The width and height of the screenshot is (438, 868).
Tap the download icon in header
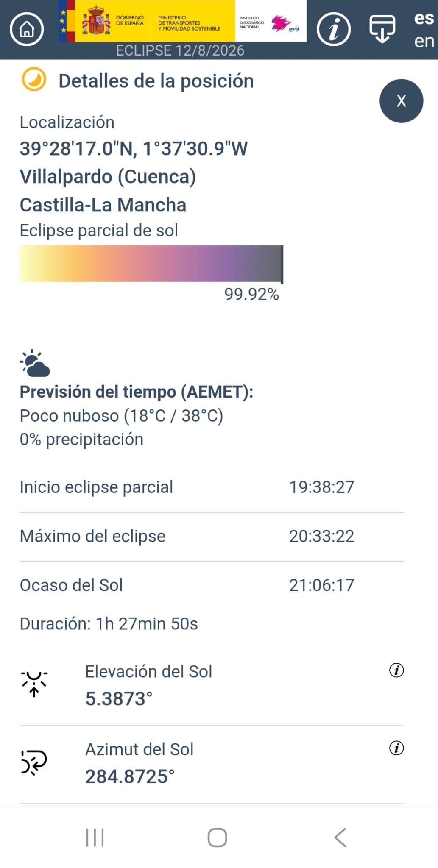coord(382,29)
